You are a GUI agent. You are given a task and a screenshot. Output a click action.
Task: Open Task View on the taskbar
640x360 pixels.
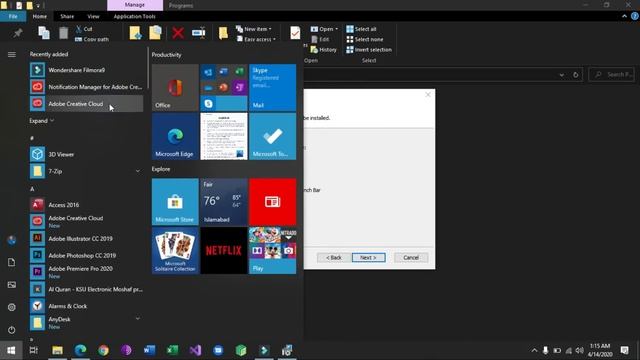[x=34, y=350]
